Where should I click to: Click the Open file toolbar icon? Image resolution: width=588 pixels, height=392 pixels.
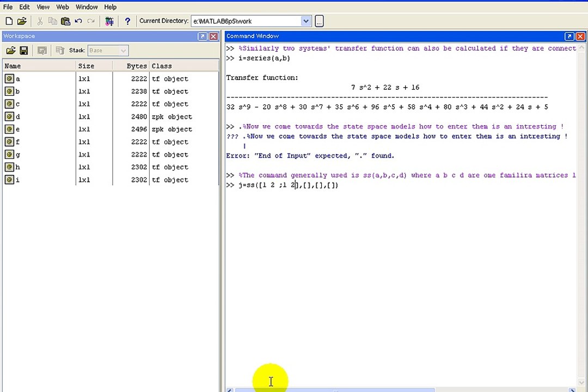[22, 21]
